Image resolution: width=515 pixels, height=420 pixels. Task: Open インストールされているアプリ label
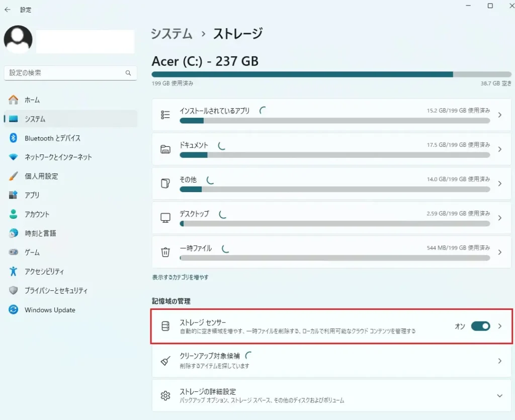click(214, 111)
